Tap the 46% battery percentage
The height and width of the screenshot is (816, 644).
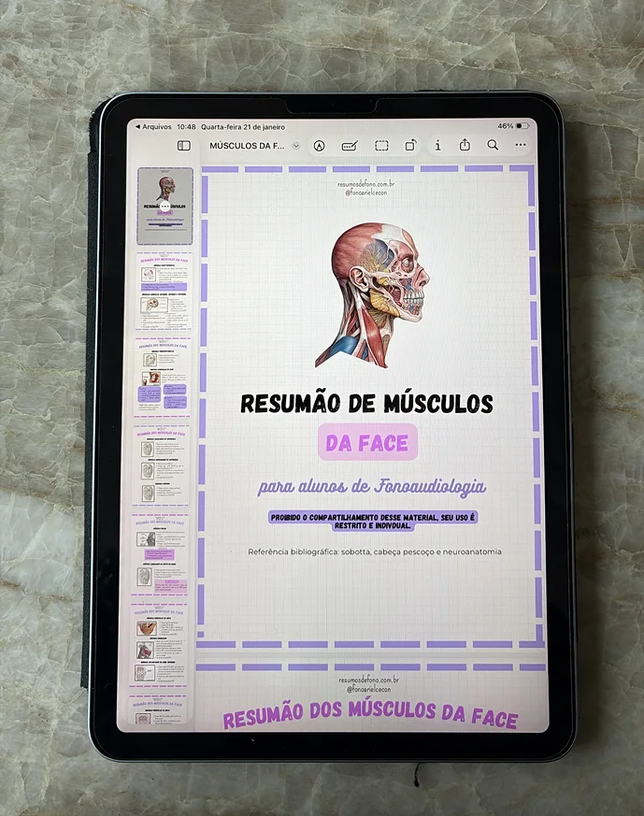(505, 126)
